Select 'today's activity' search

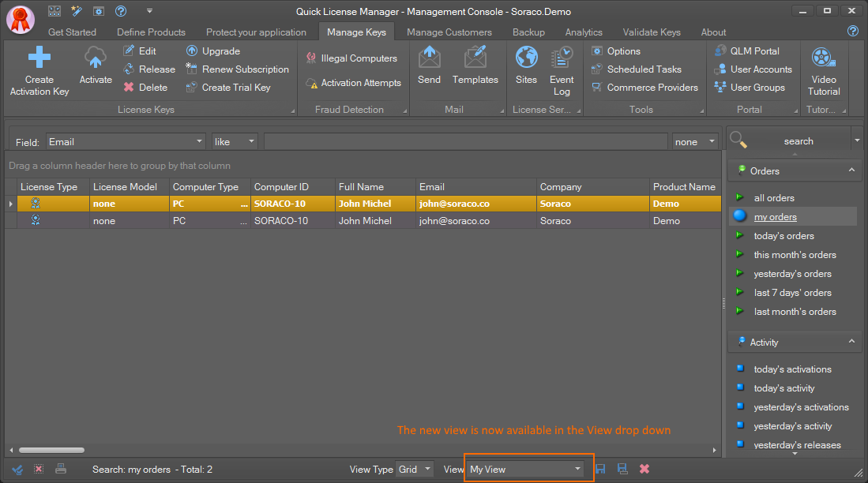(783, 388)
